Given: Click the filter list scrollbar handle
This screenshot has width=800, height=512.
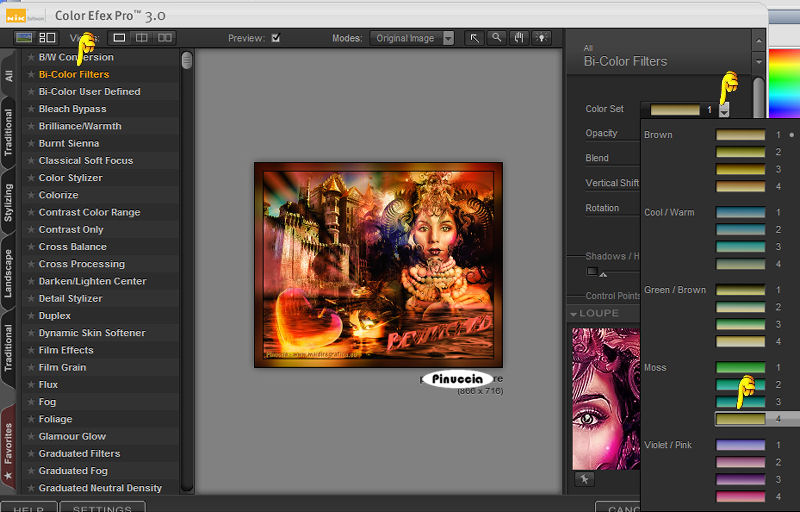Looking at the screenshot, I should click(187, 60).
